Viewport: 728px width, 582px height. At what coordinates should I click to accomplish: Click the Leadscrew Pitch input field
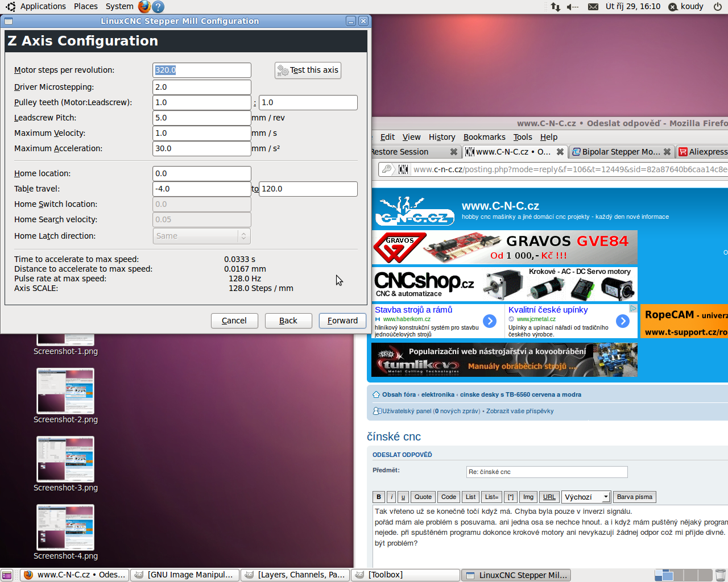[202, 118]
